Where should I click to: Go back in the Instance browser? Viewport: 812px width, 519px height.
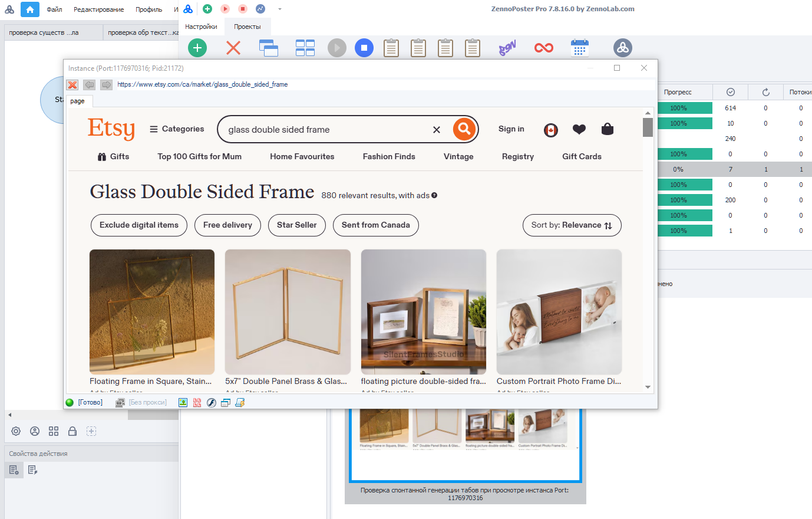pyautogui.click(x=89, y=85)
